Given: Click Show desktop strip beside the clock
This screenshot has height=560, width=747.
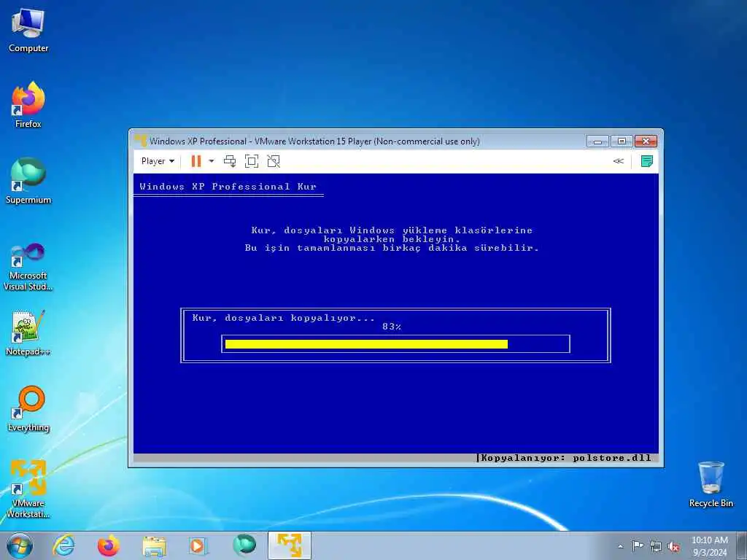Looking at the screenshot, I should pos(742,545).
